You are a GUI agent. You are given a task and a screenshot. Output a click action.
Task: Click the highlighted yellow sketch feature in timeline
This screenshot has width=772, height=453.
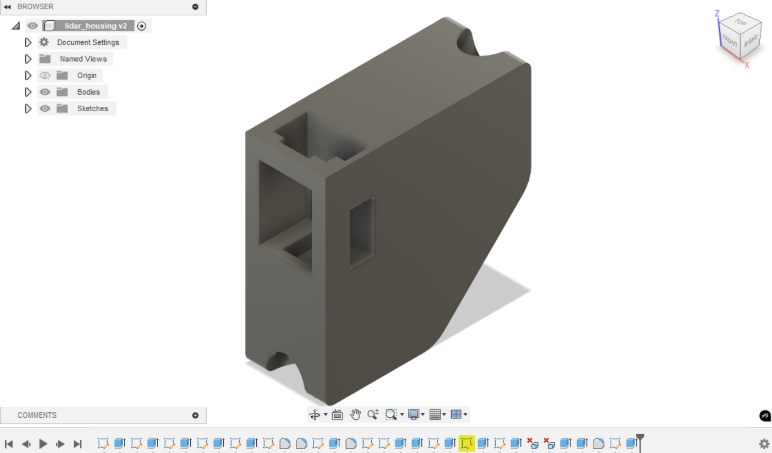pos(466,443)
